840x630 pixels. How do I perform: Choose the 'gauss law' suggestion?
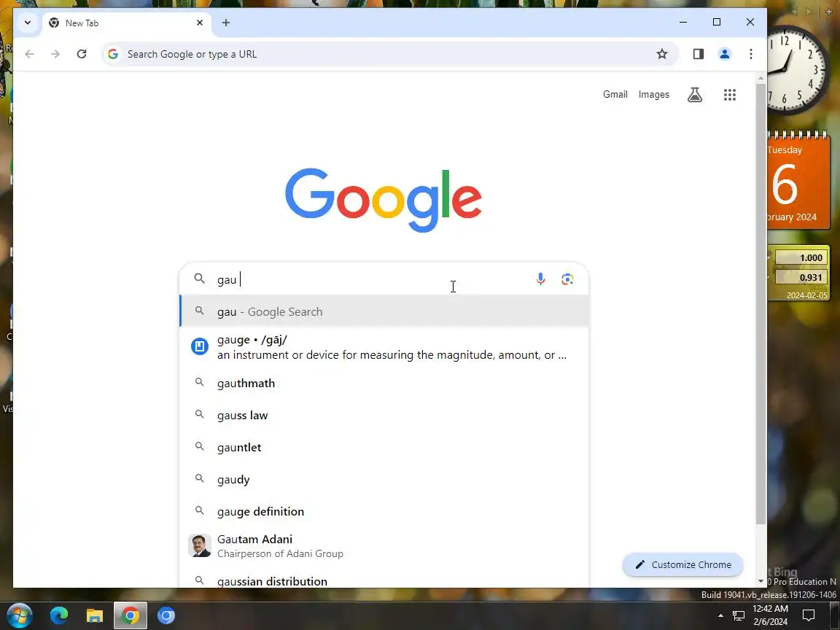384,415
